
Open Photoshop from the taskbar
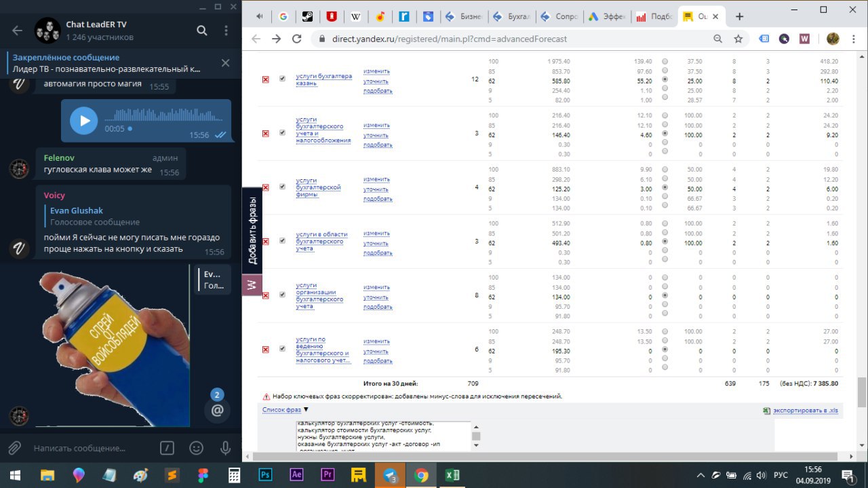[x=266, y=475]
